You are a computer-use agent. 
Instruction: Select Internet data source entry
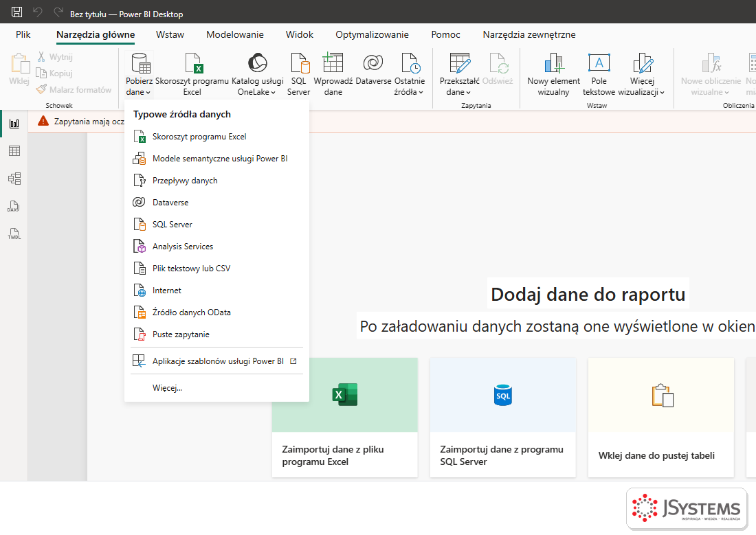(x=216, y=291)
